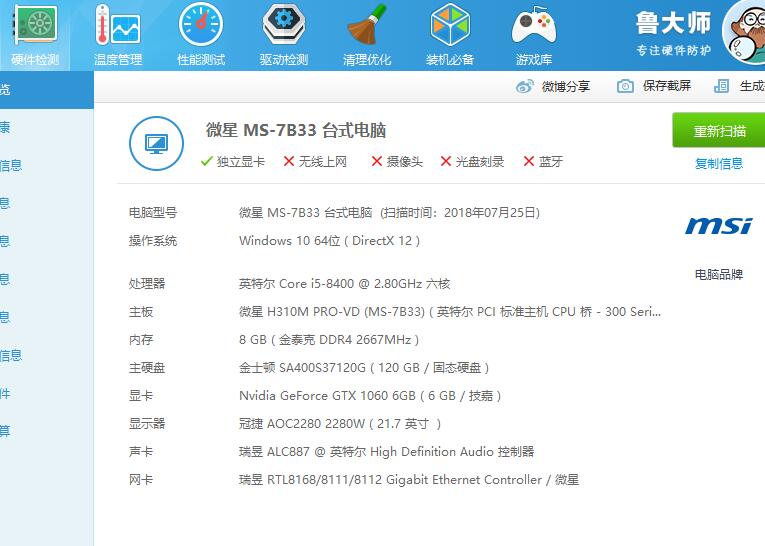Click the 显卡 row label

point(141,395)
